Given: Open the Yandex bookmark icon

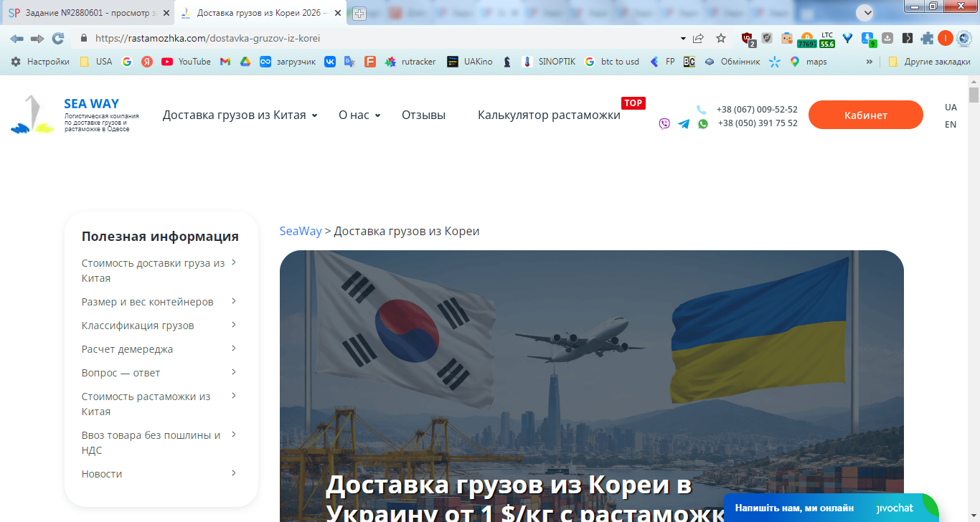Looking at the screenshot, I should coord(147,62).
